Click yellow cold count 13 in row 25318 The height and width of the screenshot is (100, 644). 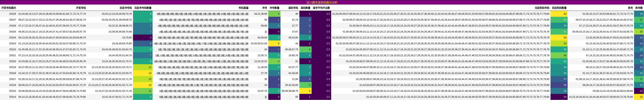tap(143, 73)
